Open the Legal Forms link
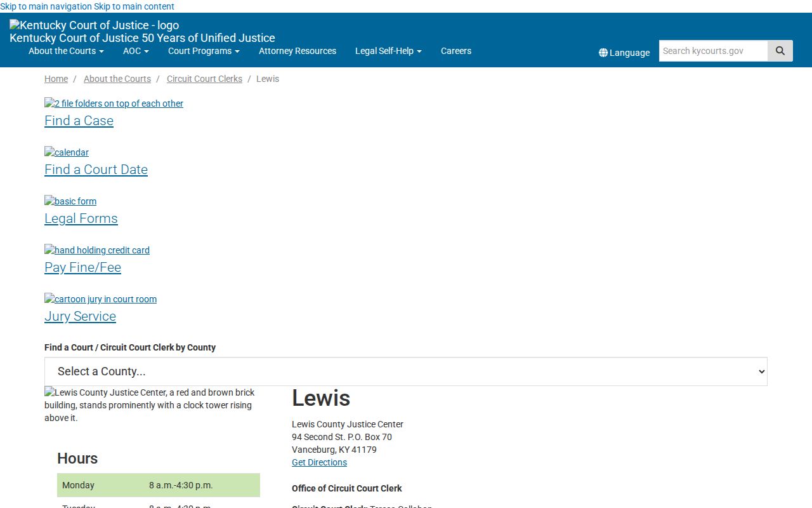The height and width of the screenshot is (508, 812). pyautogui.click(x=81, y=218)
